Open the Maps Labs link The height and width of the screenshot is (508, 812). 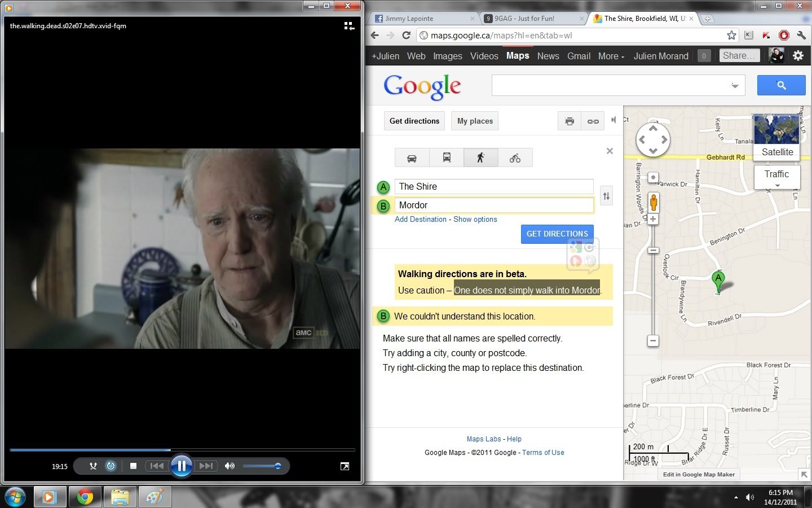click(484, 439)
